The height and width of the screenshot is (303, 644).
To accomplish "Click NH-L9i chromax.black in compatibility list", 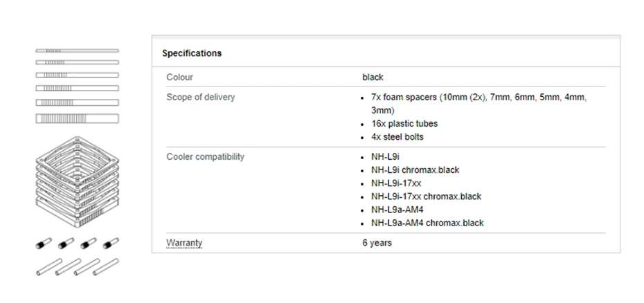I will click(x=415, y=169).
